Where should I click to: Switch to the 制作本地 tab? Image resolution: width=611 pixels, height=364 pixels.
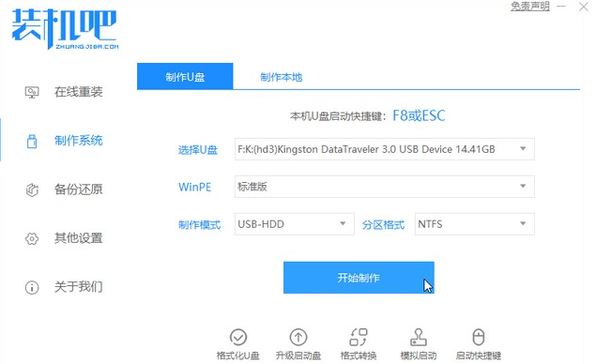point(281,77)
